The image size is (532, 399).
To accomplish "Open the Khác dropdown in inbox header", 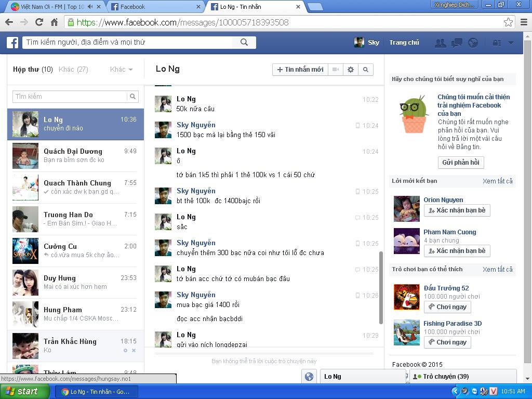I will click(122, 70).
